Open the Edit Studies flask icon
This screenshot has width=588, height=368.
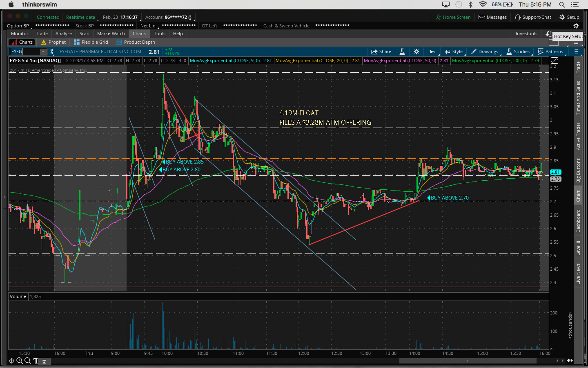402,52
